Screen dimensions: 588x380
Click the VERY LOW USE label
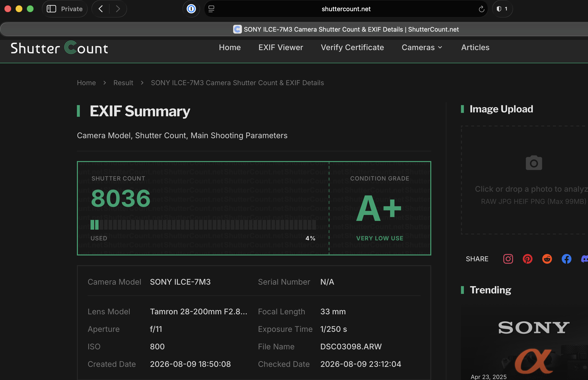point(380,238)
